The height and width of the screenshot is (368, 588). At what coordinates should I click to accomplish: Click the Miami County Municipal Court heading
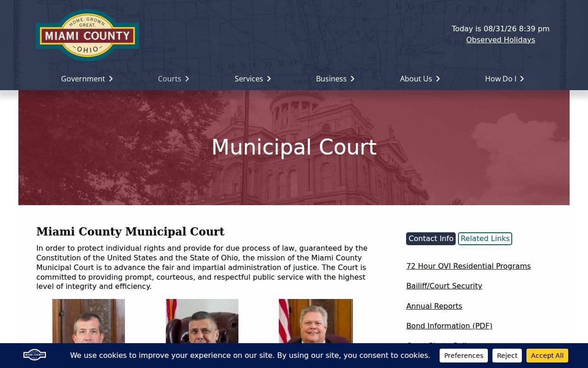[x=130, y=231]
